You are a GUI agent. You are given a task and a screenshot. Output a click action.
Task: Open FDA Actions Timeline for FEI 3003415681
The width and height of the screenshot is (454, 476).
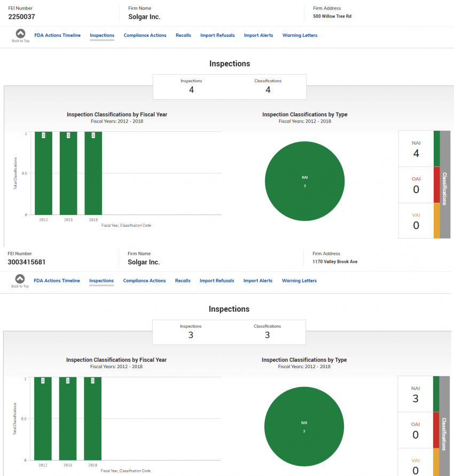57,281
